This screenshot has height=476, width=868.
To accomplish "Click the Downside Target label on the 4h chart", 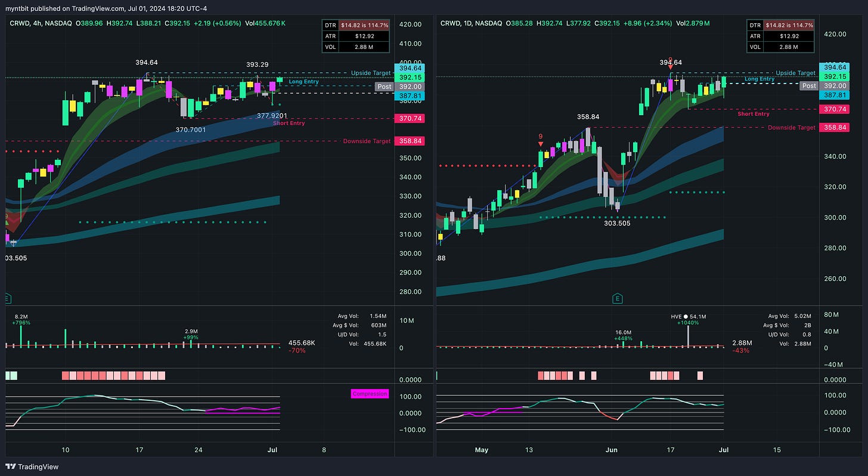I will [x=367, y=141].
